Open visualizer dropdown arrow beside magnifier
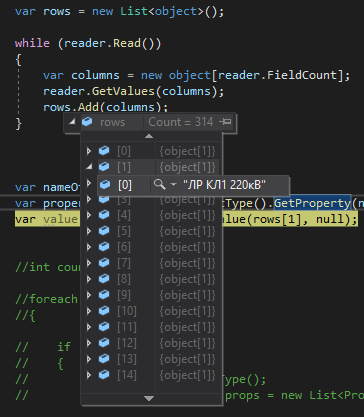Image resolution: width=364 pixels, height=417 pixels. [x=173, y=184]
